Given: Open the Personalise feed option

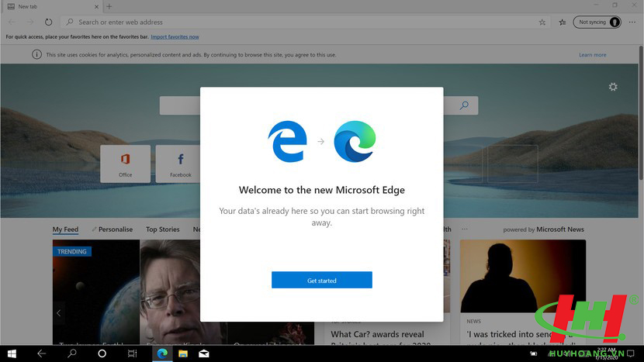Looking at the screenshot, I should (x=113, y=229).
